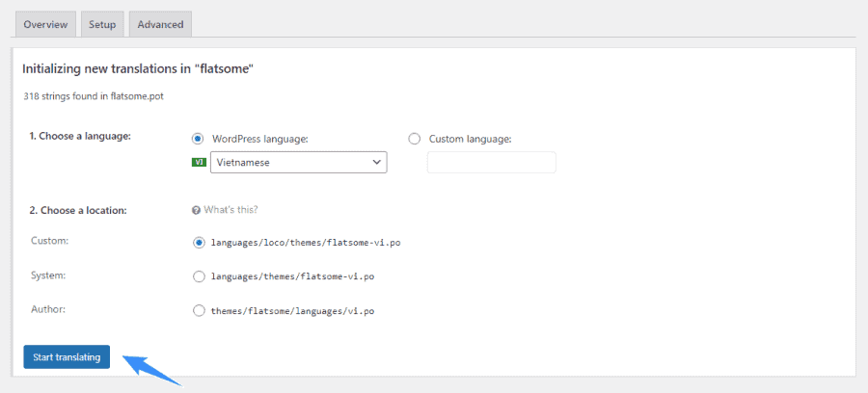Choose the Custom language radio button

pyautogui.click(x=415, y=139)
